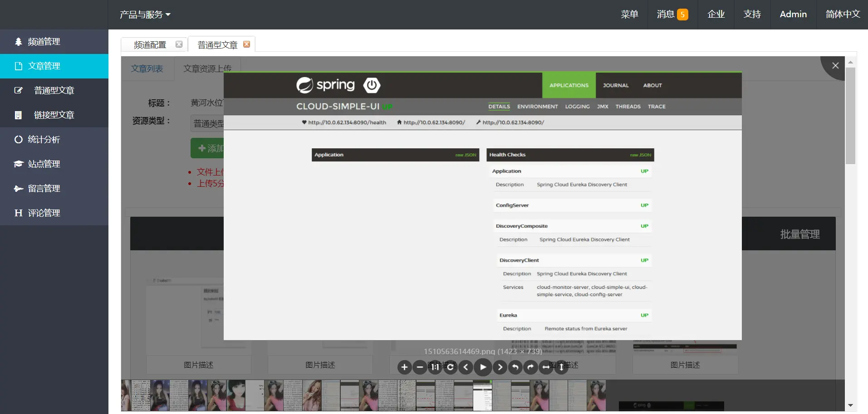The height and width of the screenshot is (414, 868).
Task: Rotate the image right
Action: point(530,367)
